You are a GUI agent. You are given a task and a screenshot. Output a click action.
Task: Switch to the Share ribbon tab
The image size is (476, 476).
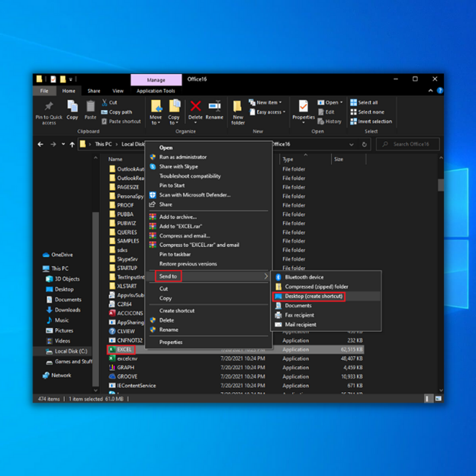[94, 91]
